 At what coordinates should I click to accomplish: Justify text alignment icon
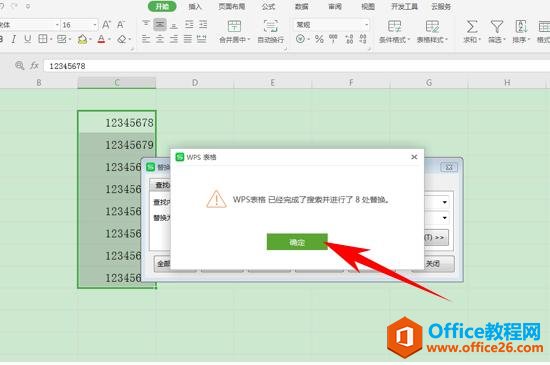[x=188, y=39]
